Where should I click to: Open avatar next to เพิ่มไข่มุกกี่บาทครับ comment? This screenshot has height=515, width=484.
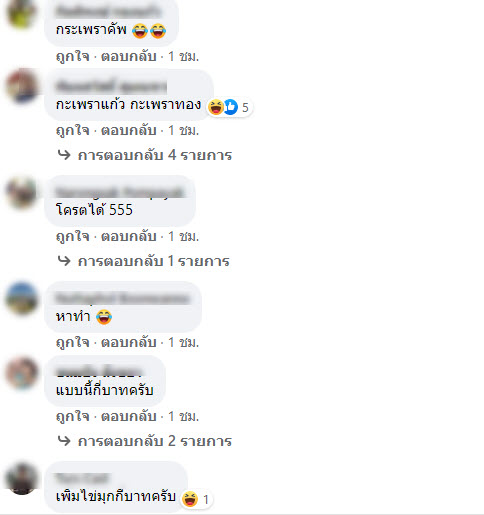pos(22,478)
